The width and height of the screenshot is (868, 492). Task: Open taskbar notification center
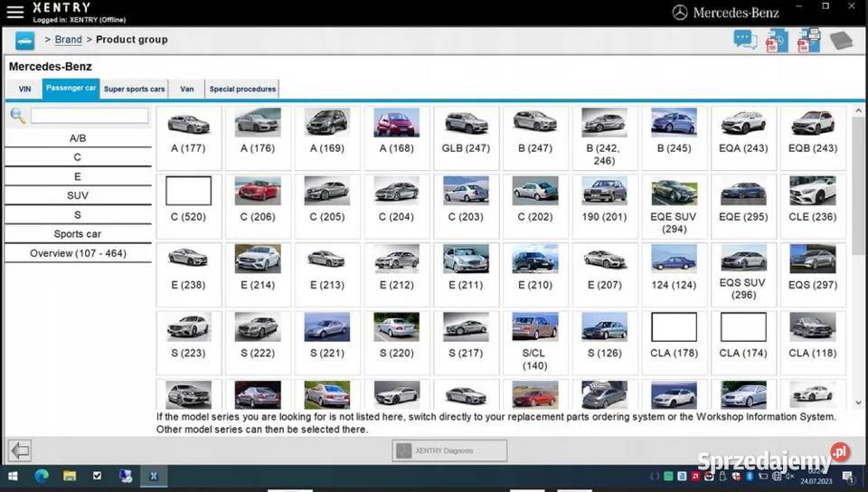pos(848,476)
